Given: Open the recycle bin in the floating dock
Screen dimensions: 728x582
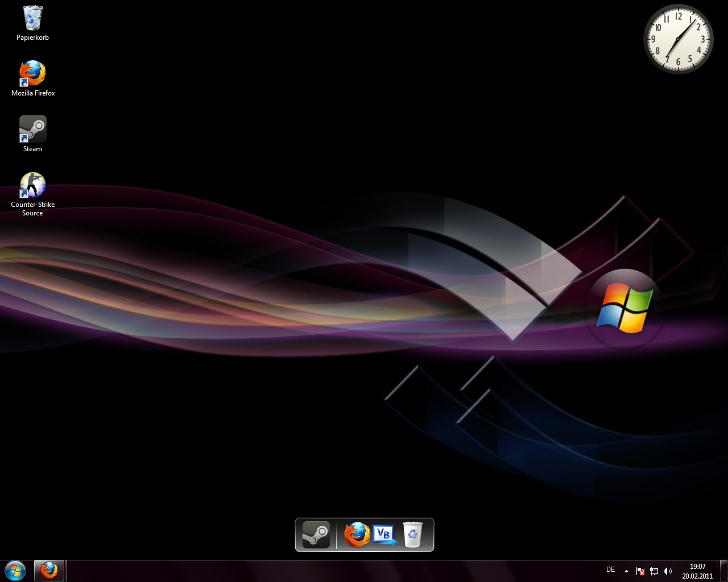Looking at the screenshot, I should click(413, 535).
